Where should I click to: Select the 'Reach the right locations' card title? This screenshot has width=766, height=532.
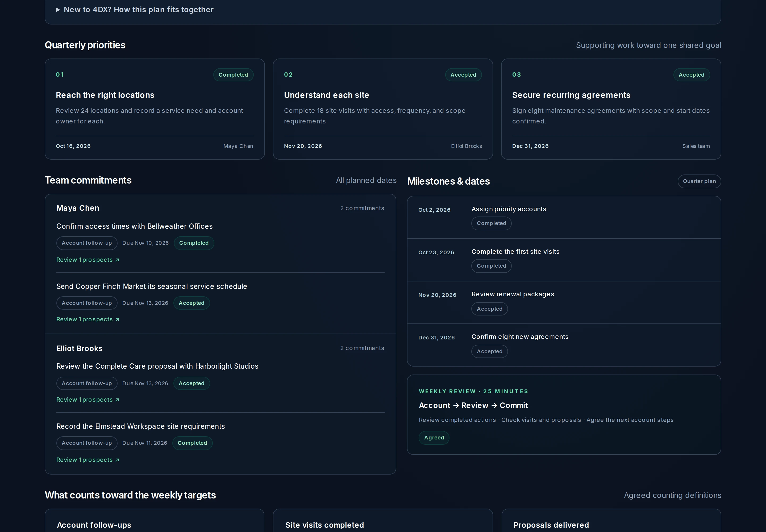[105, 95]
